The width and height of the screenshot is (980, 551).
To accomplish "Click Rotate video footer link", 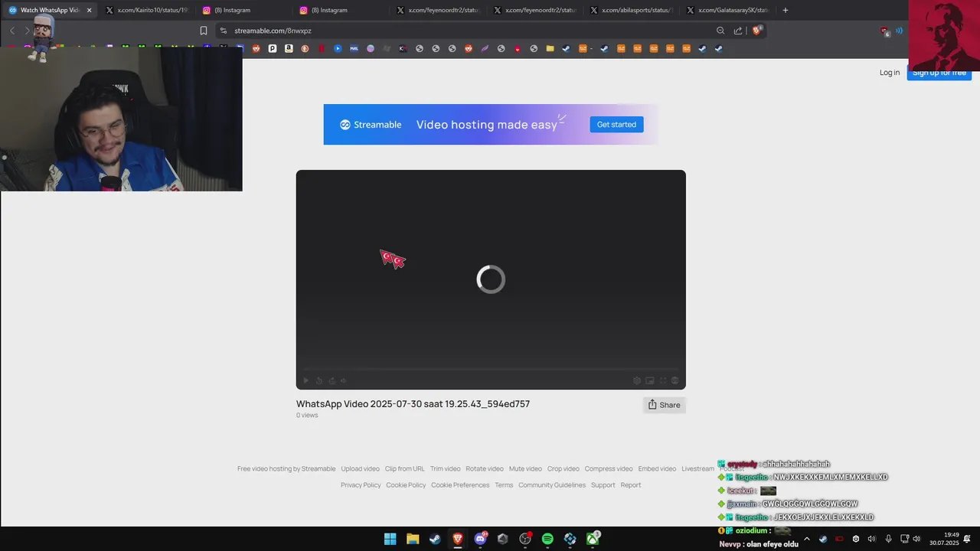I will [x=485, y=469].
